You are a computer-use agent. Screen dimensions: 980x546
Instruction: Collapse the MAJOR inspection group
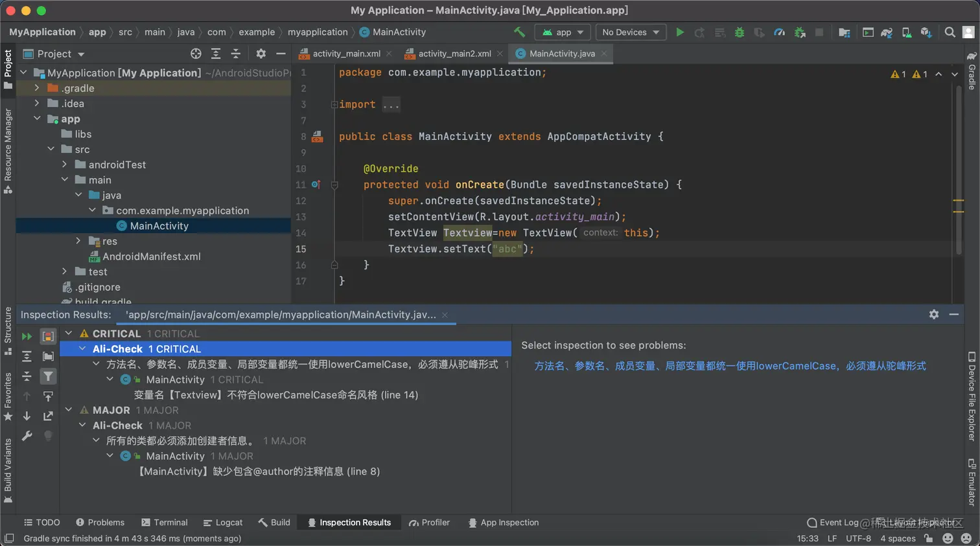tap(69, 410)
